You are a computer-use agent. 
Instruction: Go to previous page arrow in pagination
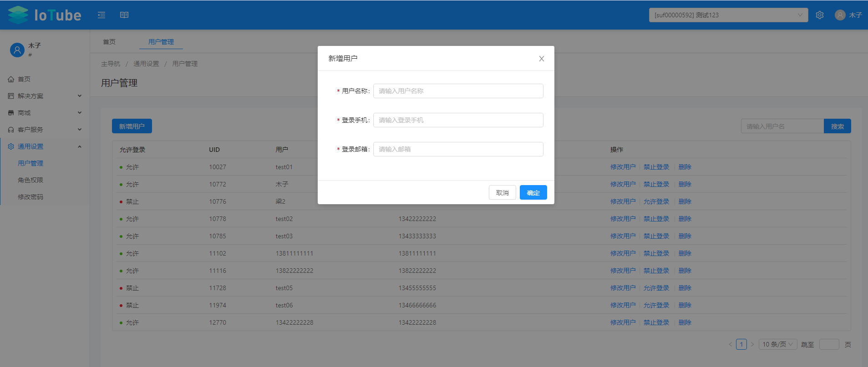click(x=731, y=344)
